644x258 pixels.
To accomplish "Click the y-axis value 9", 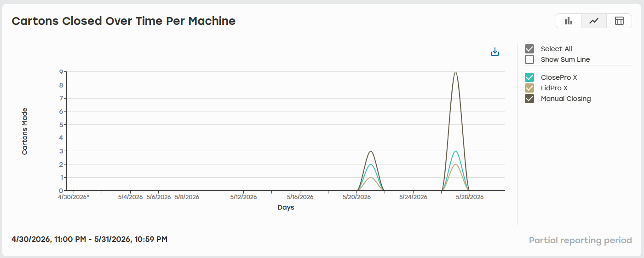I will 61,72.
